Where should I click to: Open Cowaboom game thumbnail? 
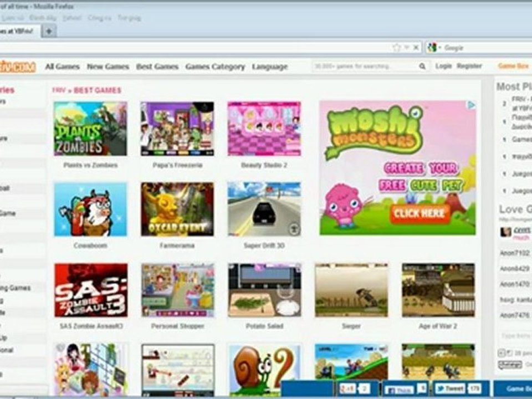(90, 209)
